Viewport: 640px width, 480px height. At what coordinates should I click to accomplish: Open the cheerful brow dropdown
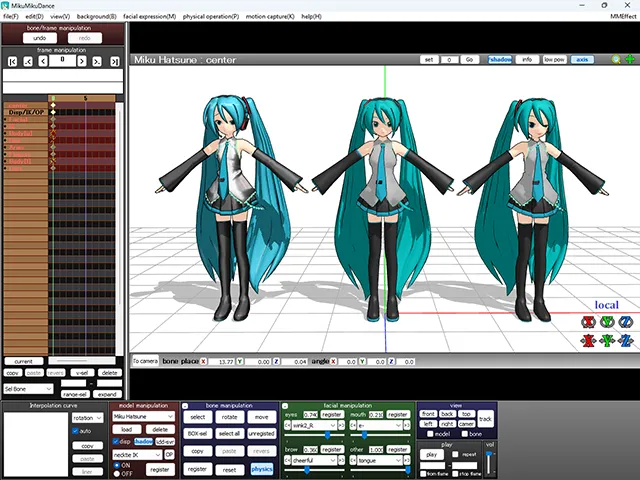[x=314, y=460]
